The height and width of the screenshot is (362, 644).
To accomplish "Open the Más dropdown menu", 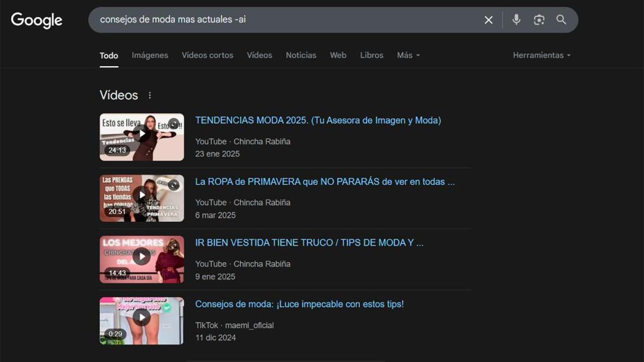I will pos(408,55).
